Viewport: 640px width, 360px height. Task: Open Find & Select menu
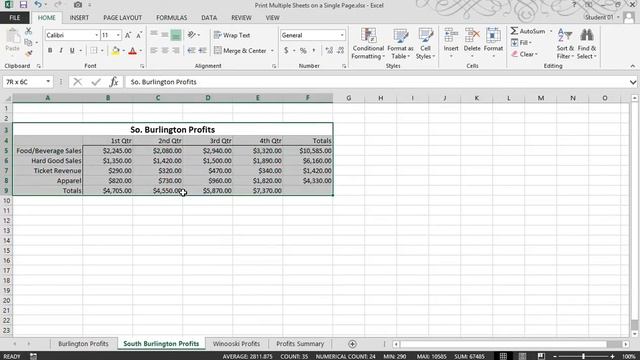point(587,44)
